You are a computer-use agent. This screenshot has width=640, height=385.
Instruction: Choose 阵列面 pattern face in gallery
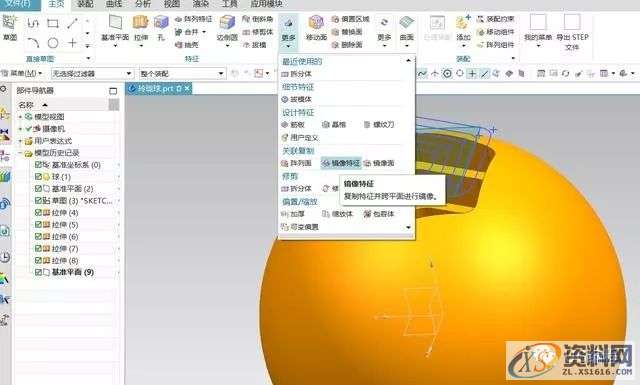pyautogui.click(x=297, y=163)
